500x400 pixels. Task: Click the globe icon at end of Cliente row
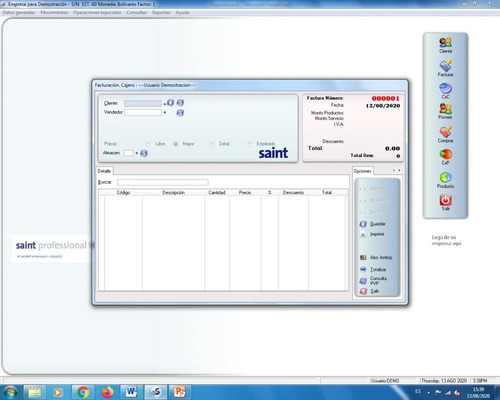coord(180,103)
